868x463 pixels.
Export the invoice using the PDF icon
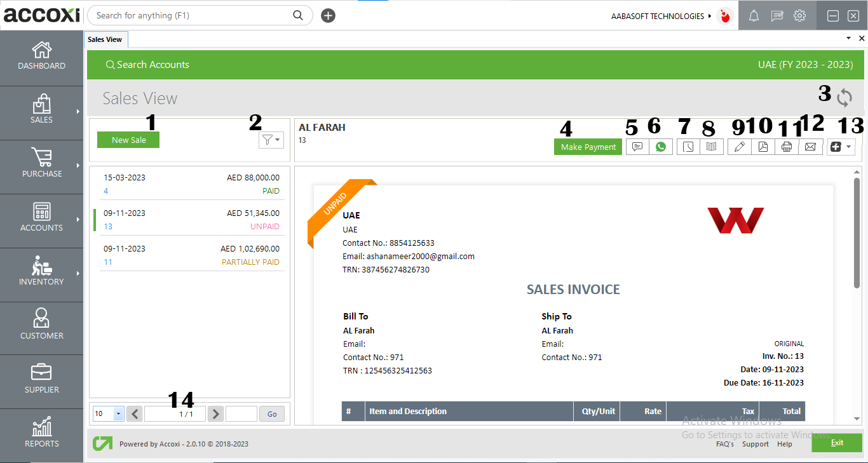[x=763, y=147]
